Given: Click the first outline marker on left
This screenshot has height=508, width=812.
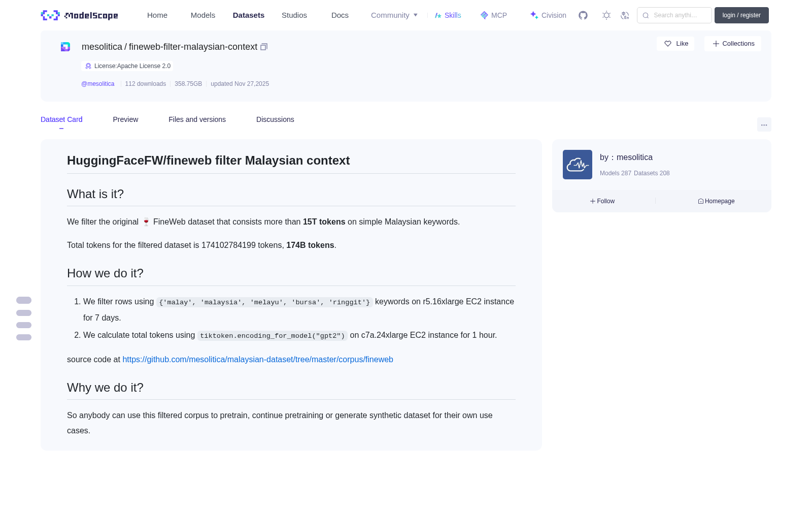Looking at the screenshot, I should 24,300.
